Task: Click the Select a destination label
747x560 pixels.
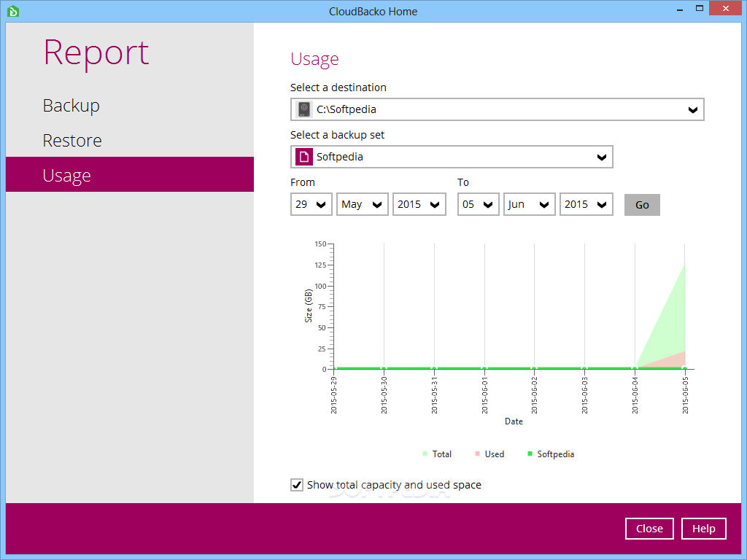Action: [338, 87]
